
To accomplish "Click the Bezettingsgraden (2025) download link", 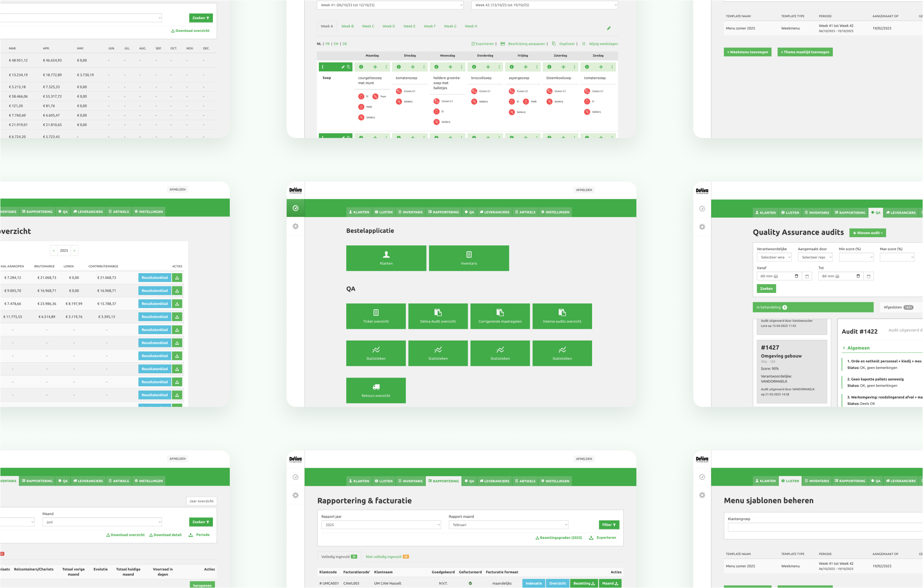I will [x=559, y=538].
